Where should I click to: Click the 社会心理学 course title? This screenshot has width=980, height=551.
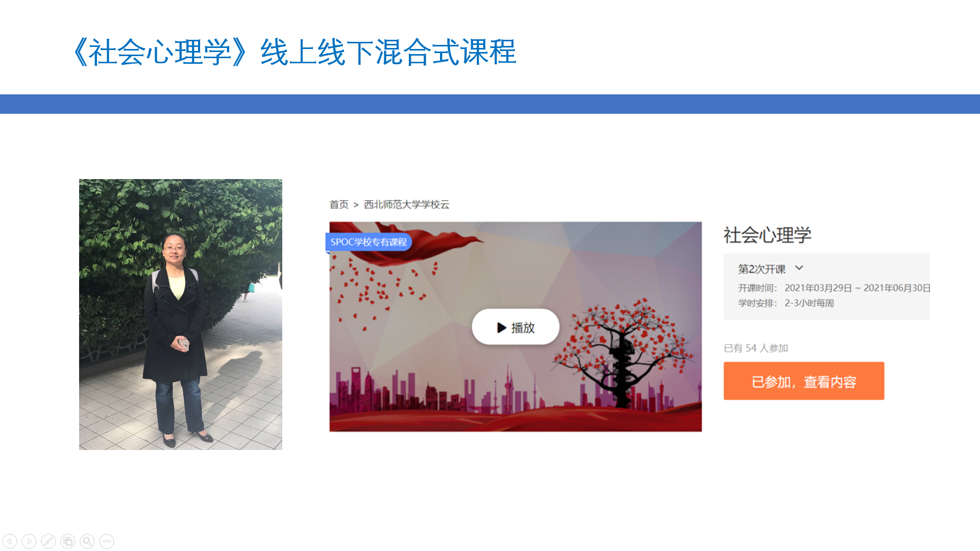pos(767,235)
